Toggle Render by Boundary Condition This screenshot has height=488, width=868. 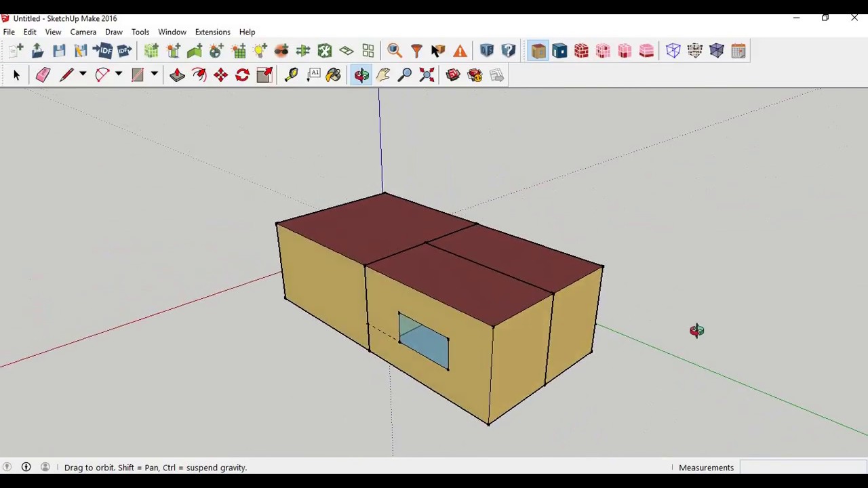559,51
